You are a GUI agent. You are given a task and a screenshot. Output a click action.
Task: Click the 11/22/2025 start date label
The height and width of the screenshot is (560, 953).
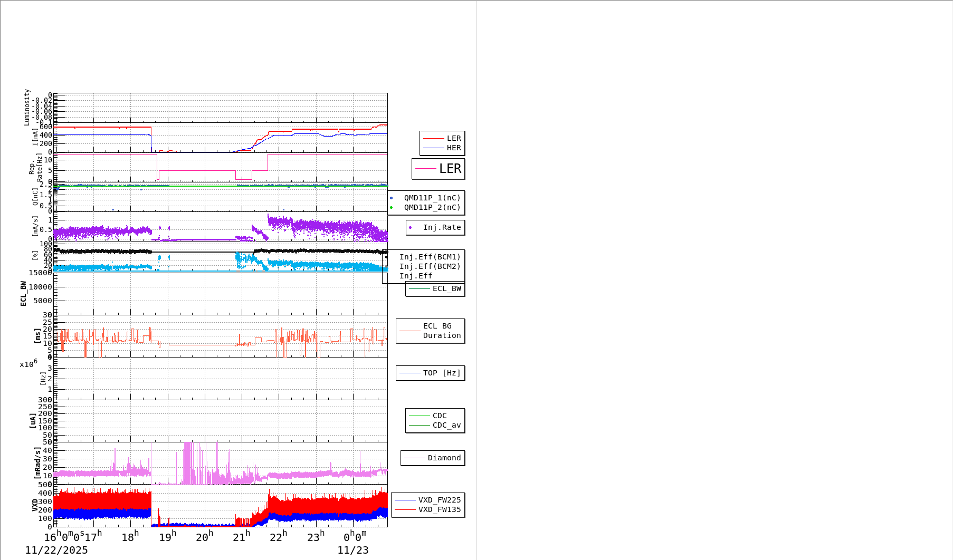coord(56,551)
